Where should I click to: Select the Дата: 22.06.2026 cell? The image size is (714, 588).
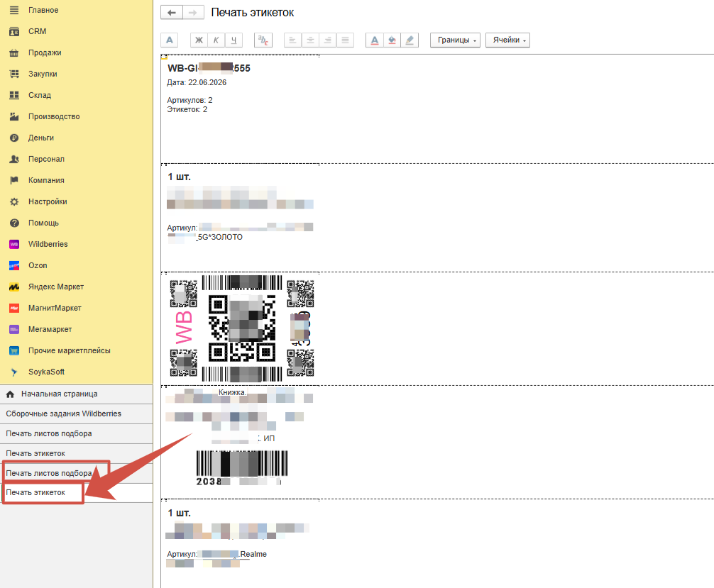coord(197,82)
